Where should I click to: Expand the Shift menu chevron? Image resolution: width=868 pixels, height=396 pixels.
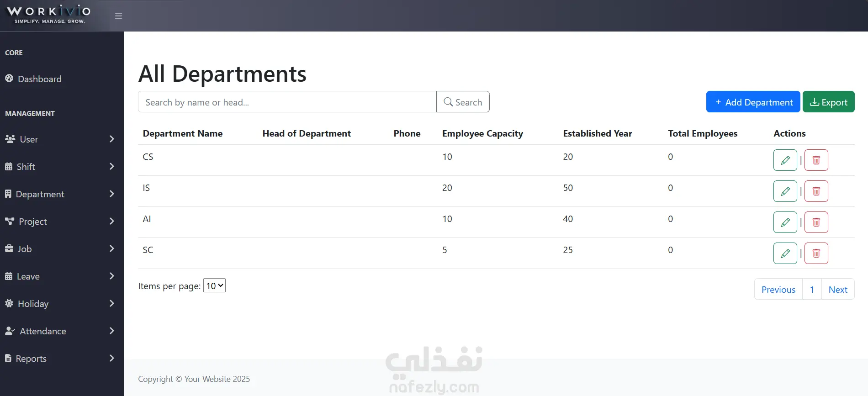[x=111, y=166]
